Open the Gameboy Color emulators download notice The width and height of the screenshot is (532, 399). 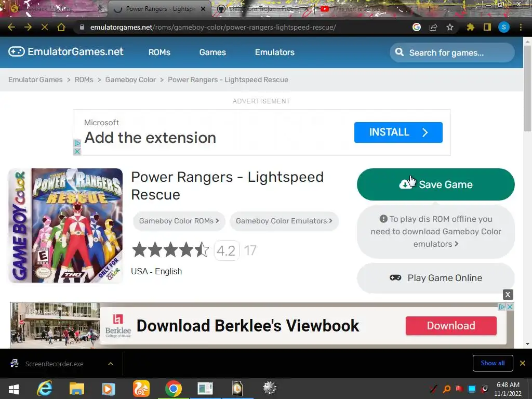436,231
